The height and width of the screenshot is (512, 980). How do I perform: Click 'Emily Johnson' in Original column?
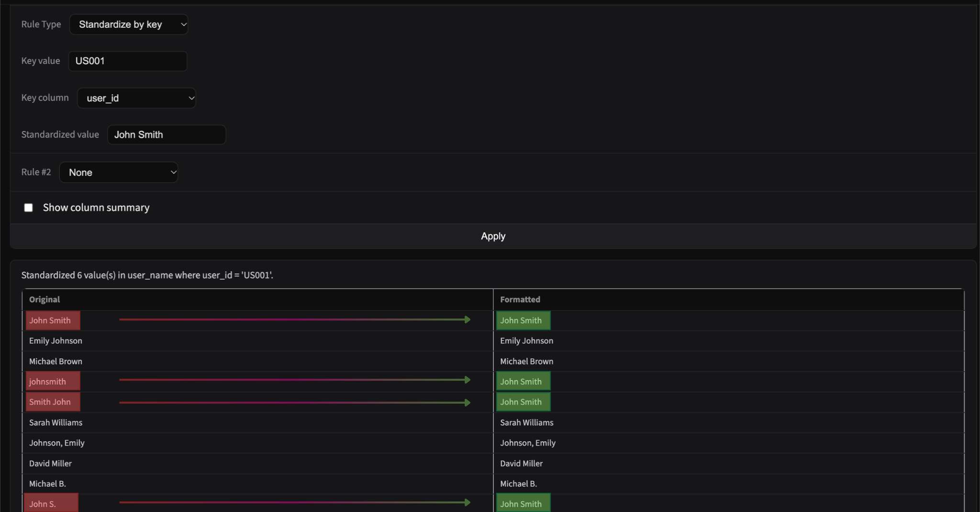coord(56,341)
